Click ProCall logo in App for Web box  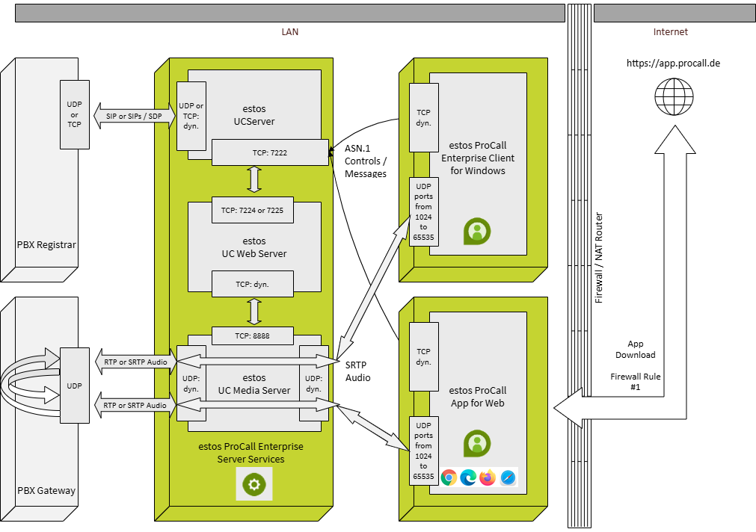476,443
